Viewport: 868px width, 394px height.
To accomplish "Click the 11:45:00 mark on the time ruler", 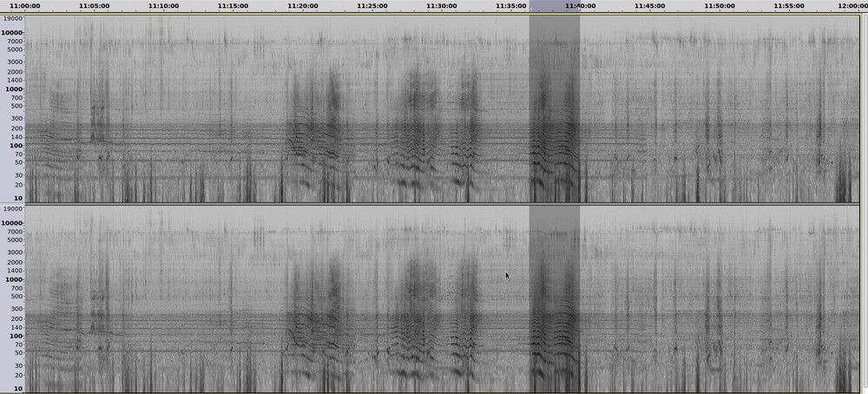I will (x=649, y=6).
